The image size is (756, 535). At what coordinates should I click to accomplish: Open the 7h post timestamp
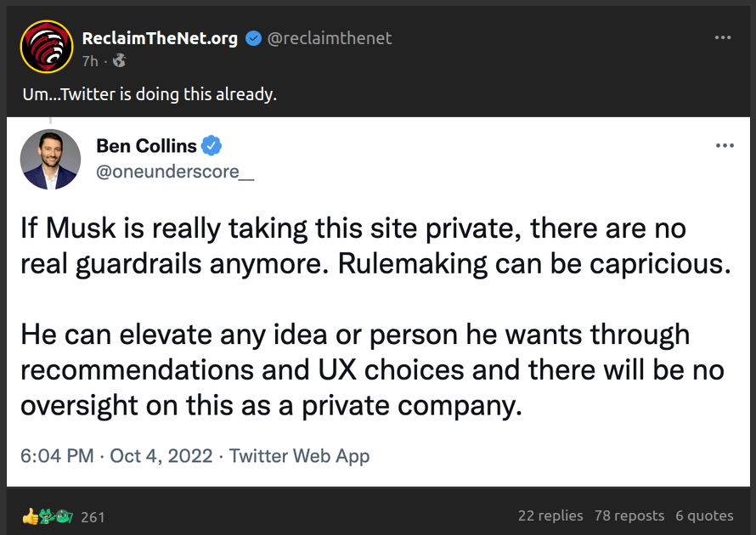coord(90,60)
